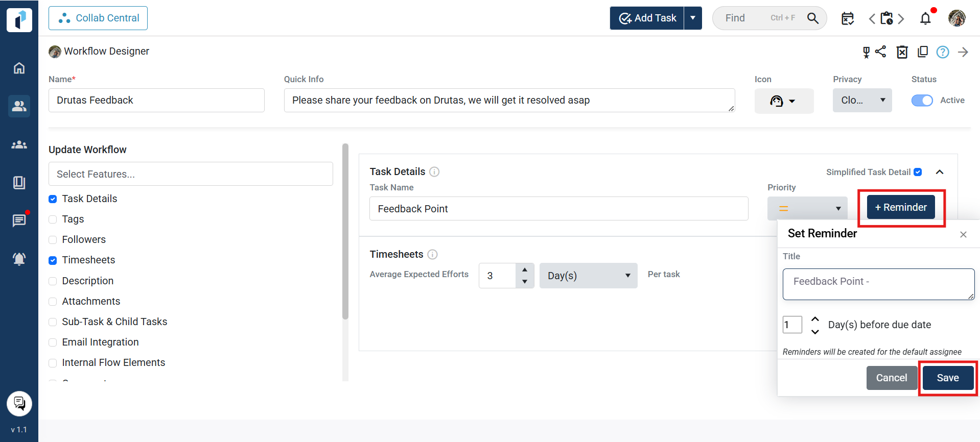Enable the Tags feature checkbox
The height and width of the screenshot is (442, 980).
[x=53, y=219]
